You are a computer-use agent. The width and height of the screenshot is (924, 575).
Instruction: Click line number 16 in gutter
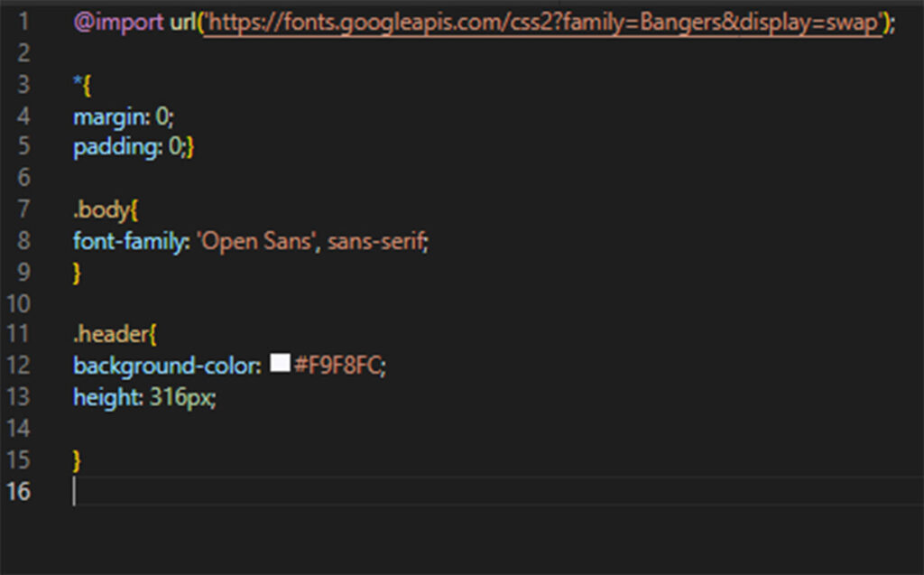[x=18, y=491]
